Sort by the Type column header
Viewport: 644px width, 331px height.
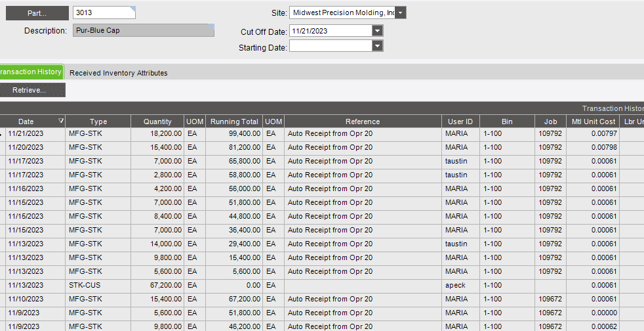[x=98, y=121]
